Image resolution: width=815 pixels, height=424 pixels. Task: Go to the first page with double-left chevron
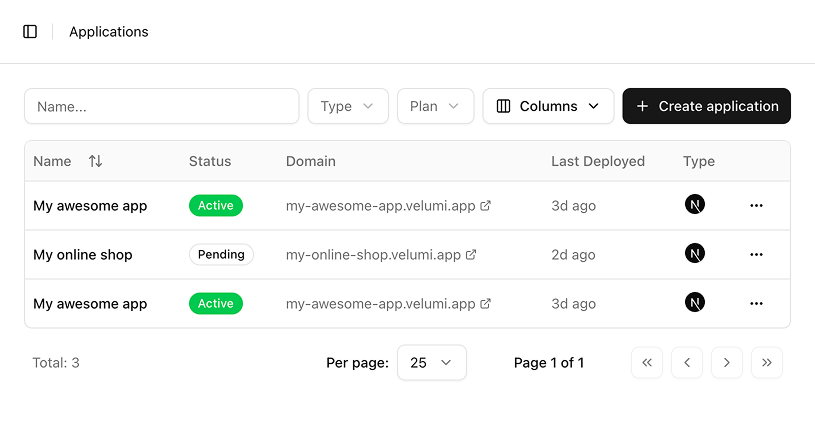[647, 363]
